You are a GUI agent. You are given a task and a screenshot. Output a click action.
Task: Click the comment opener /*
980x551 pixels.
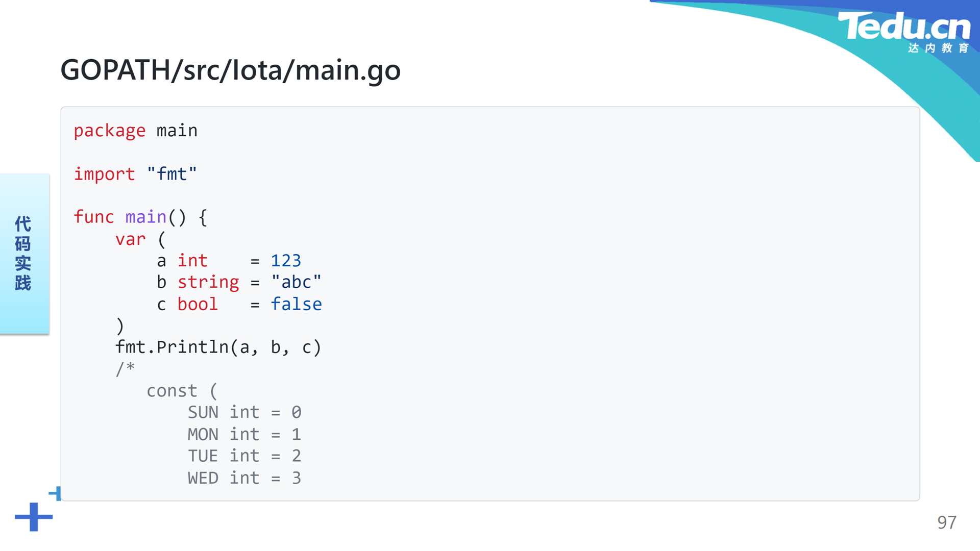click(x=125, y=368)
